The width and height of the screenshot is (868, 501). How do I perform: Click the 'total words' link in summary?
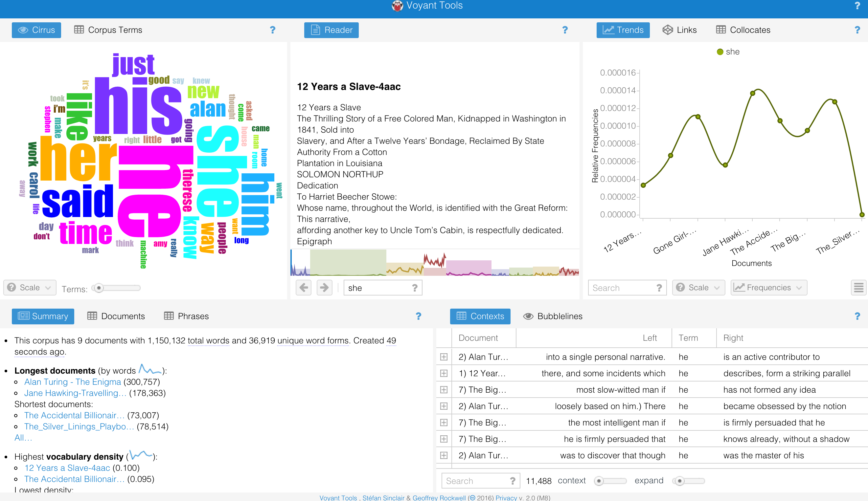[208, 340]
